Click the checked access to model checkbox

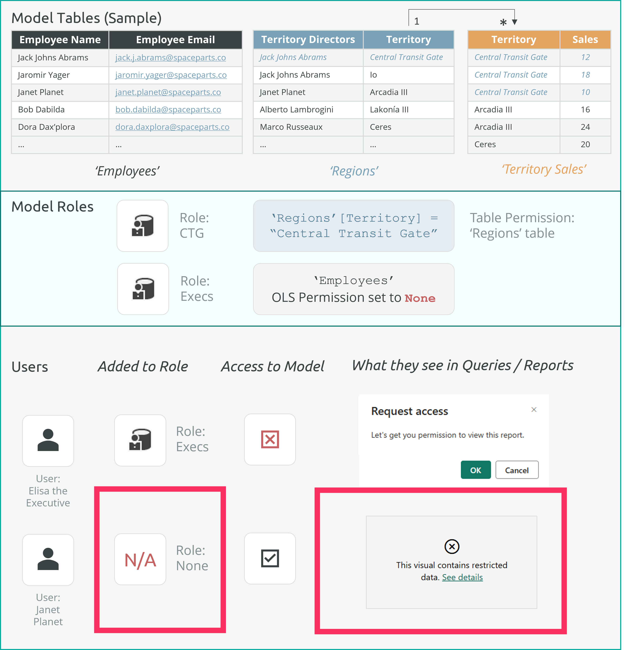click(x=270, y=558)
